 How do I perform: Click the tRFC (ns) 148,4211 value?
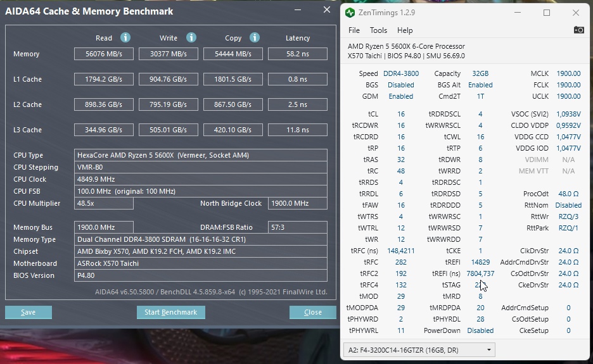coord(401,251)
